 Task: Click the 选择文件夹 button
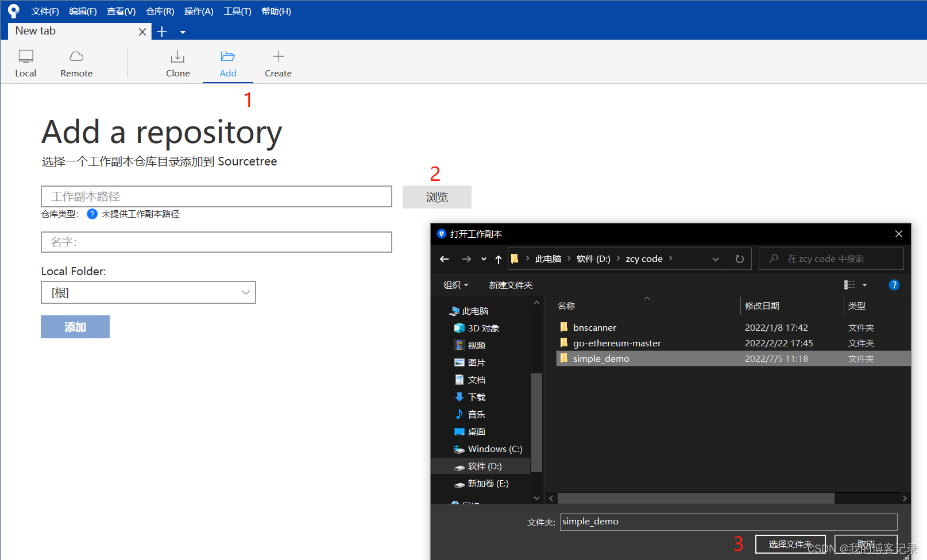pos(790,543)
